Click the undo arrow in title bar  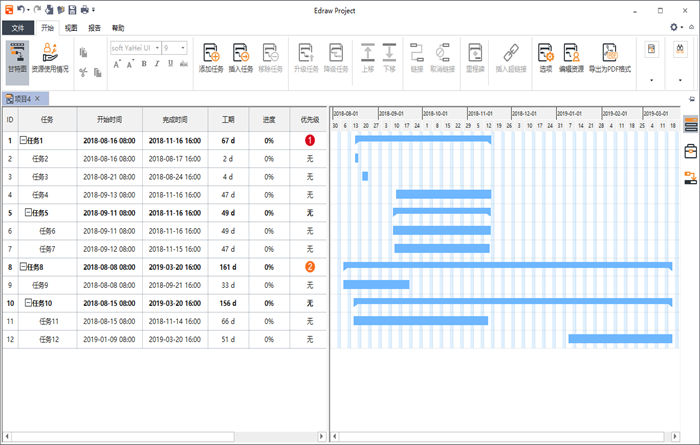click(x=21, y=9)
